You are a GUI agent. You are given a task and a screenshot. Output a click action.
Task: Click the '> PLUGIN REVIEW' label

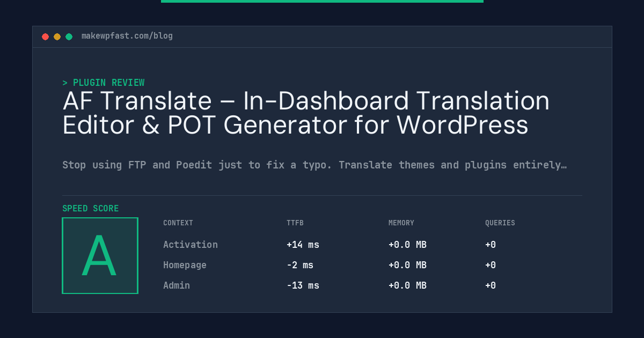[104, 83]
